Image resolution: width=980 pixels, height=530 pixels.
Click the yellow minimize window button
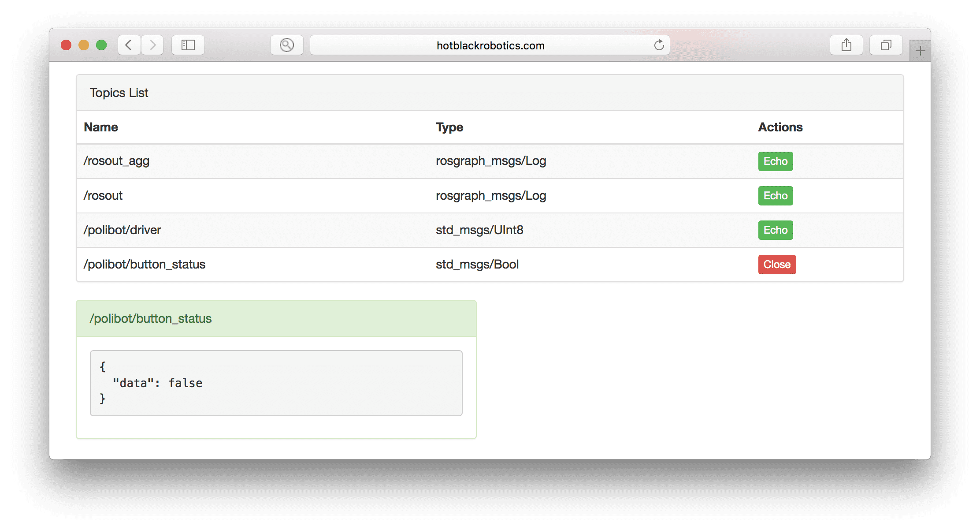84,45
